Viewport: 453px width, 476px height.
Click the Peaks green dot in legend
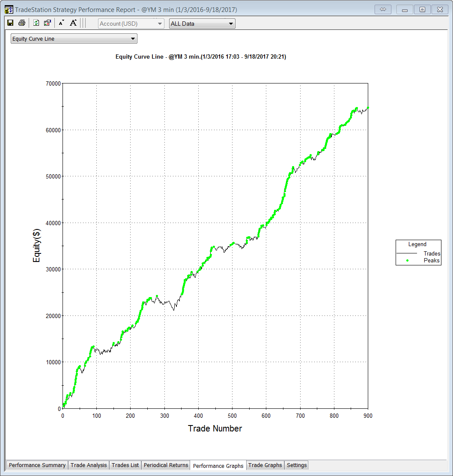click(407, 260)
